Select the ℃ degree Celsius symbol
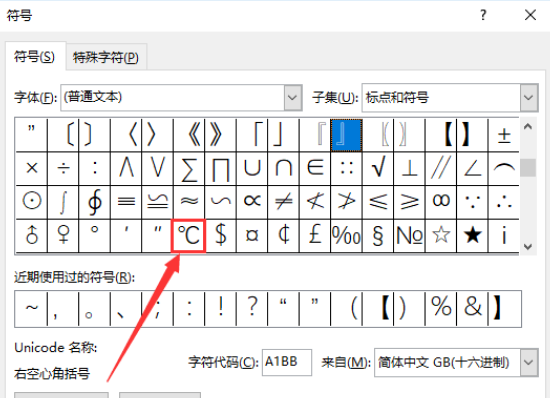The height and width of the screenshot is (398, 550). (x=188, y=236)
